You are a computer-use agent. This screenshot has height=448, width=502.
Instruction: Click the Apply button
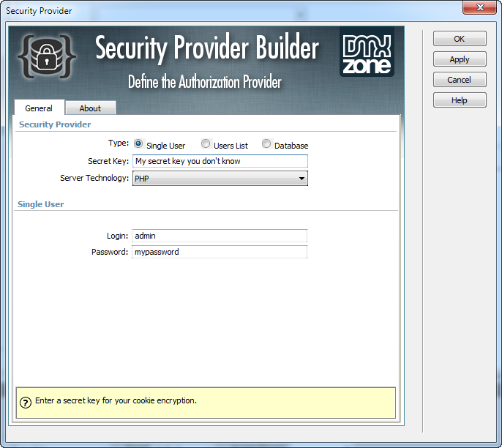coord(460,59)
